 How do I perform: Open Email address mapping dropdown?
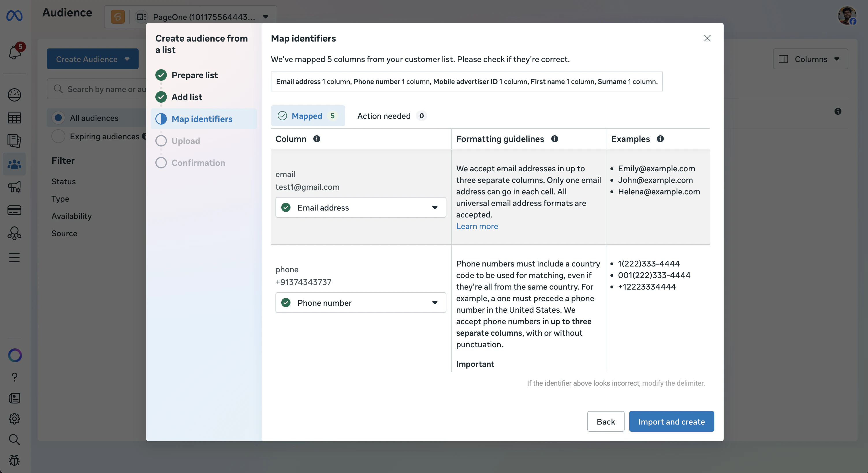point(361,208)
